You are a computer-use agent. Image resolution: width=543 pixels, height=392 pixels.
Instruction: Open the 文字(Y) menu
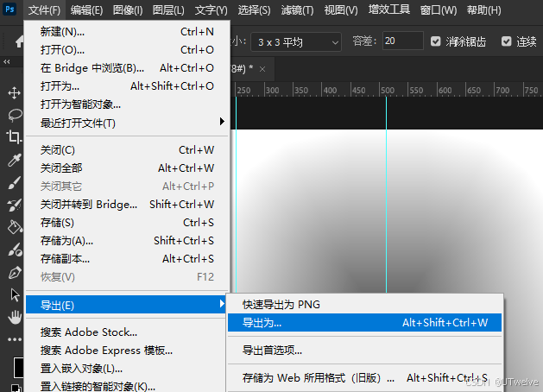(x=211, y=10)
